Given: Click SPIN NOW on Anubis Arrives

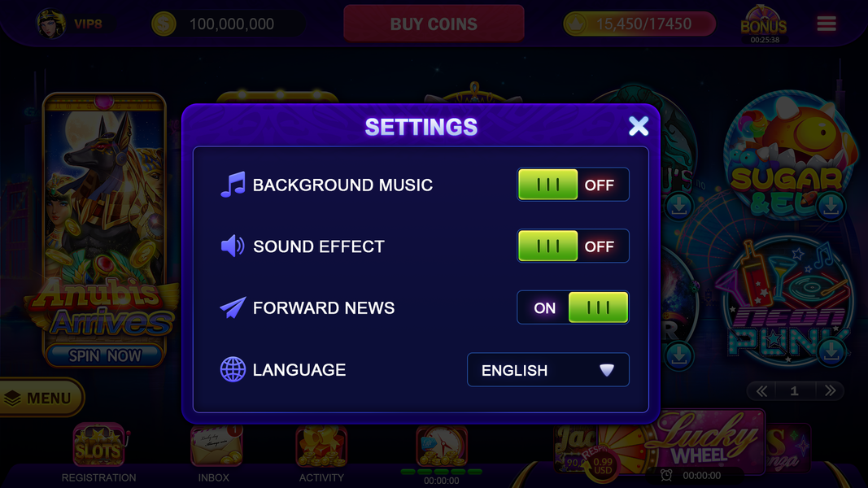Looking at the screenshot, I should (105, 355).
